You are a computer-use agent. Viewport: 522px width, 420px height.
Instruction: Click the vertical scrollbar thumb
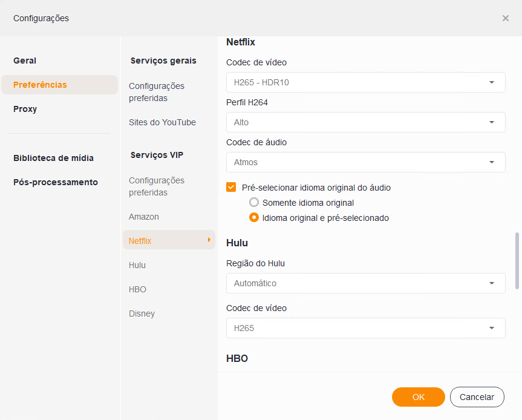516,260
